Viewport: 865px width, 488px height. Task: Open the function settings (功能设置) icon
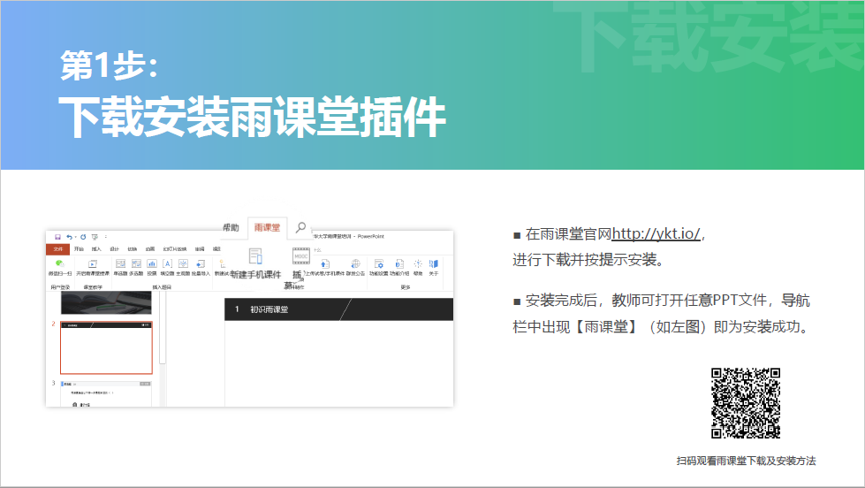coord(378,264)
